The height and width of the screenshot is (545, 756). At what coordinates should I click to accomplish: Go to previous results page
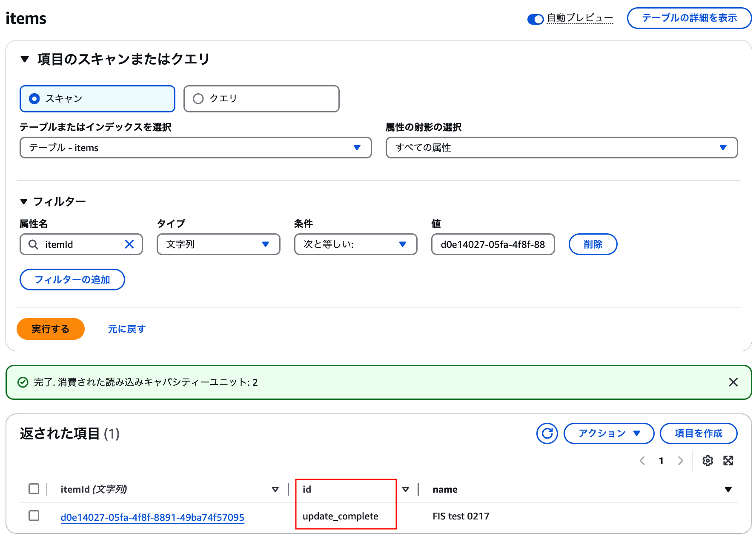[x=642, y=461]
